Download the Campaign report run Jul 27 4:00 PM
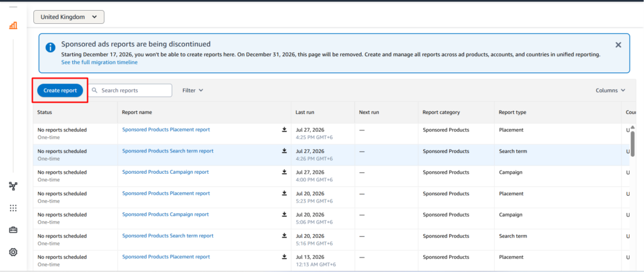This screenshot has width=644, height=272. 284,172
